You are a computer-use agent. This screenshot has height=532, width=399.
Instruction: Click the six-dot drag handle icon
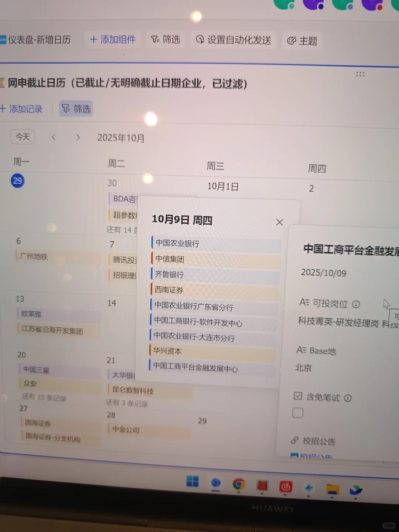pyautogui.click(x=360, y=74)
